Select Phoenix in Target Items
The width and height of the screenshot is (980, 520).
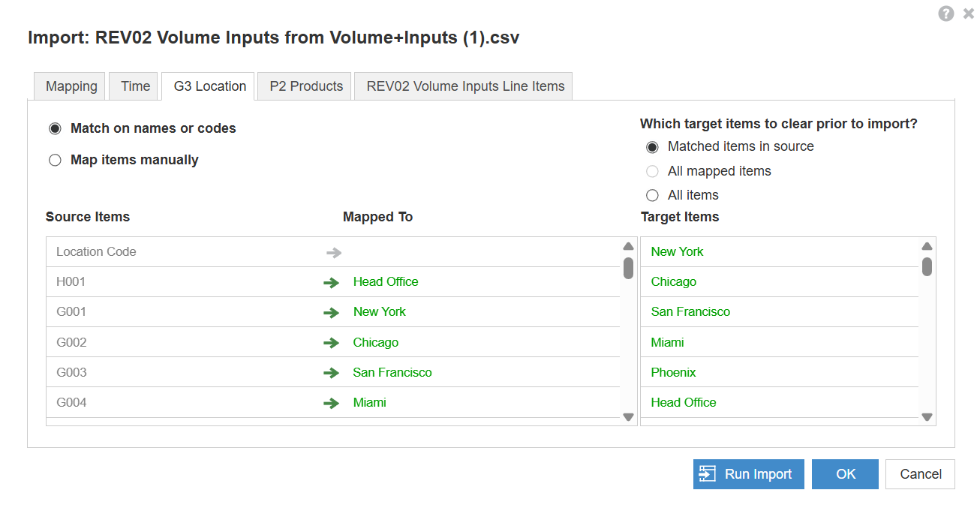tap(780, 373)
